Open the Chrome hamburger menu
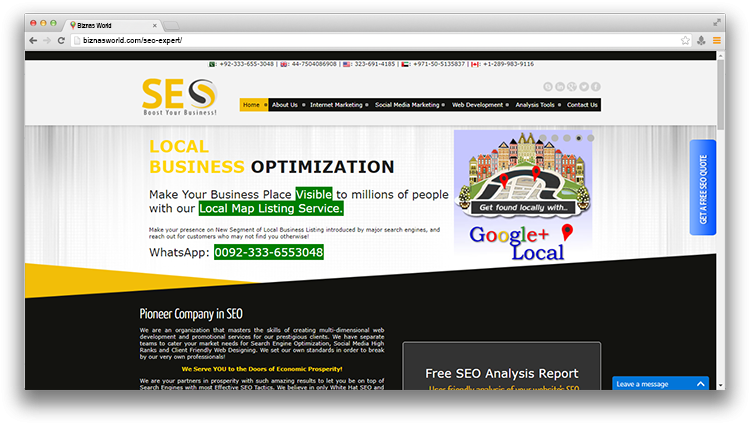The height and width of the screenshot is (425, 750). [717, 40]
